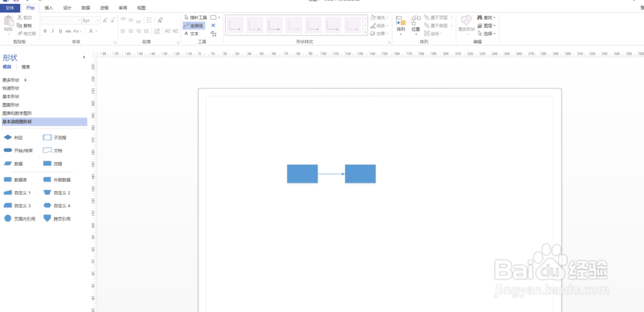Select the 自定义 2 shape
The image size is (644, 312).
(x=57, y=192)
